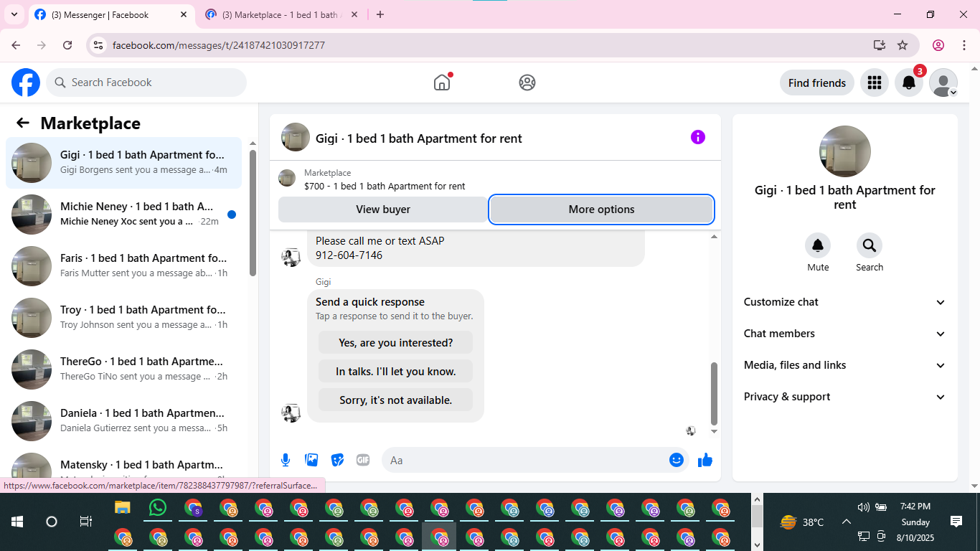Viewport: 980px width, 551px height.
Task: Switch to the Messenger | Facebook tab
Action: pos(111,14)
